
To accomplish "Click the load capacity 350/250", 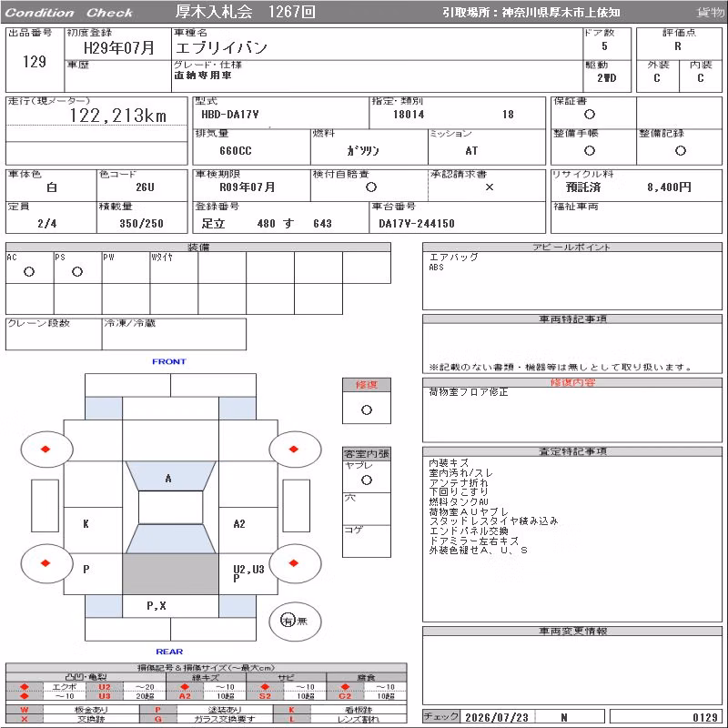I will (x=142, y=223).
